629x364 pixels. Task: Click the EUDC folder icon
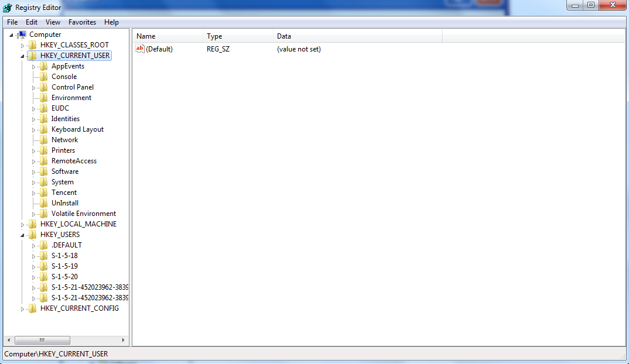44,108
